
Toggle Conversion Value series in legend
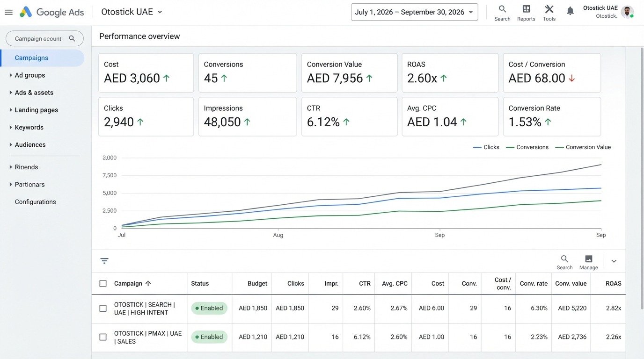583,147
